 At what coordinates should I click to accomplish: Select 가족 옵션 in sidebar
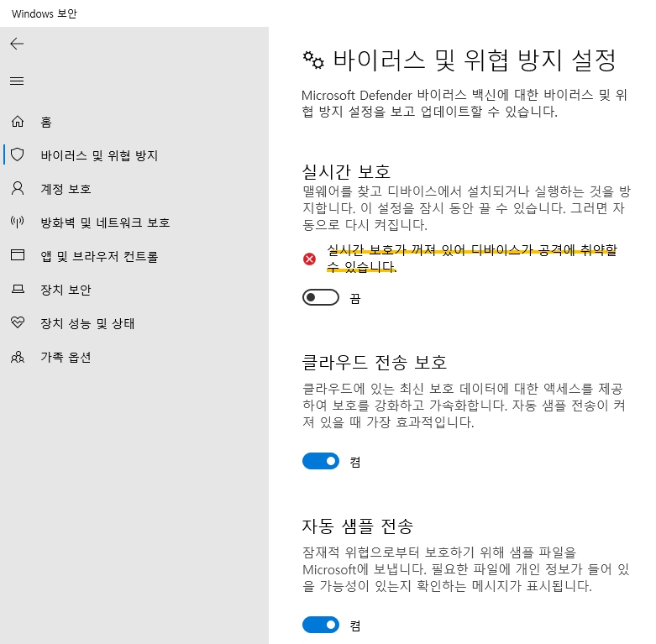[66, 357]
